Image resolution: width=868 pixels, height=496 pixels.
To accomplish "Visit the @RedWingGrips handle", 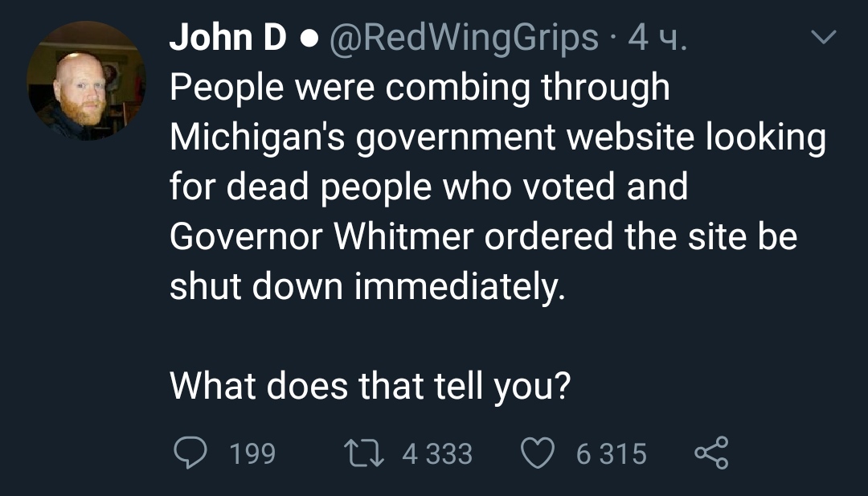I will 465,38.
